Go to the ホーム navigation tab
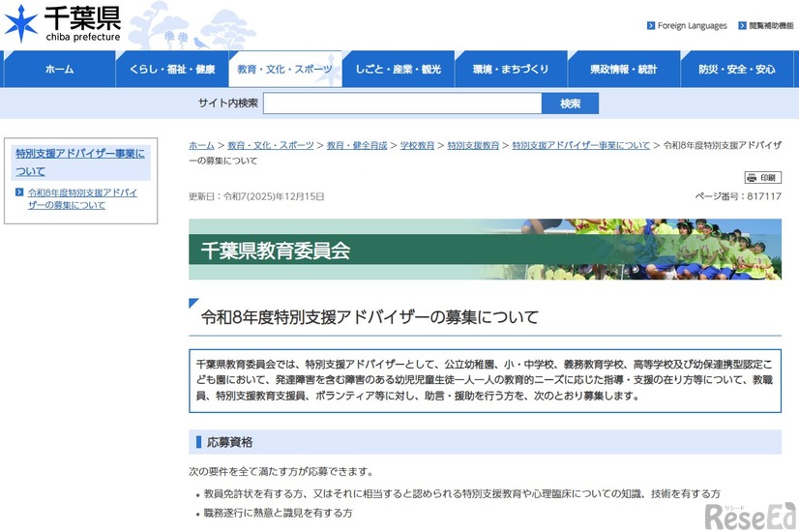This screenshot has height=532, width=799. point(59,69)
